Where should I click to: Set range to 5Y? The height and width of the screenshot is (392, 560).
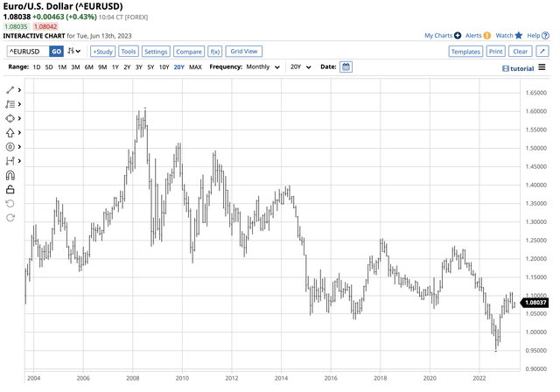(x=150, y=66)
